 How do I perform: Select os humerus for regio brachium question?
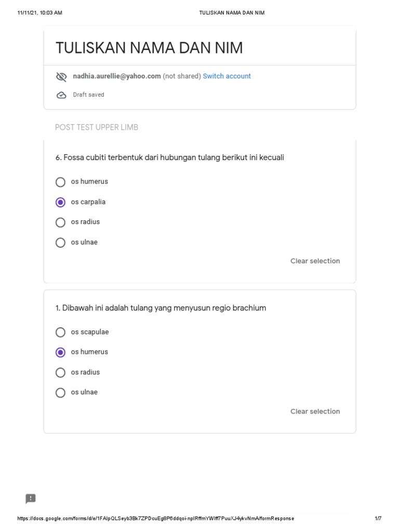(x=60, y=352)
